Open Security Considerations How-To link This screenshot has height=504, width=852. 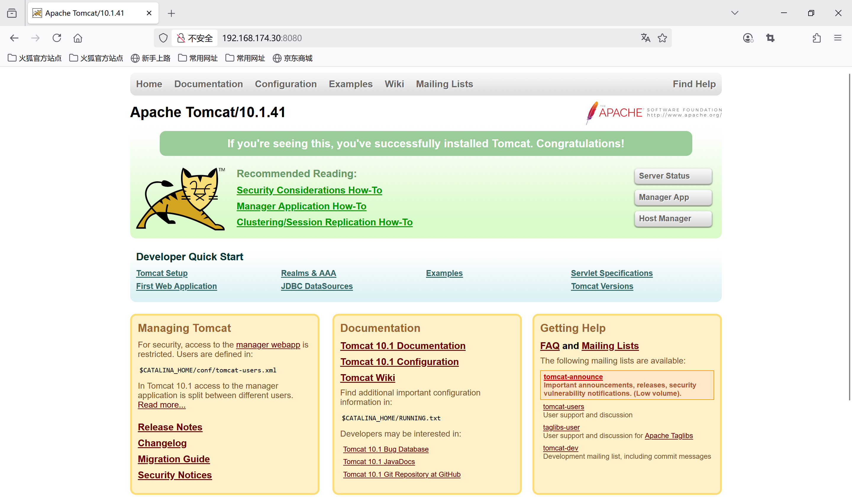309,190
